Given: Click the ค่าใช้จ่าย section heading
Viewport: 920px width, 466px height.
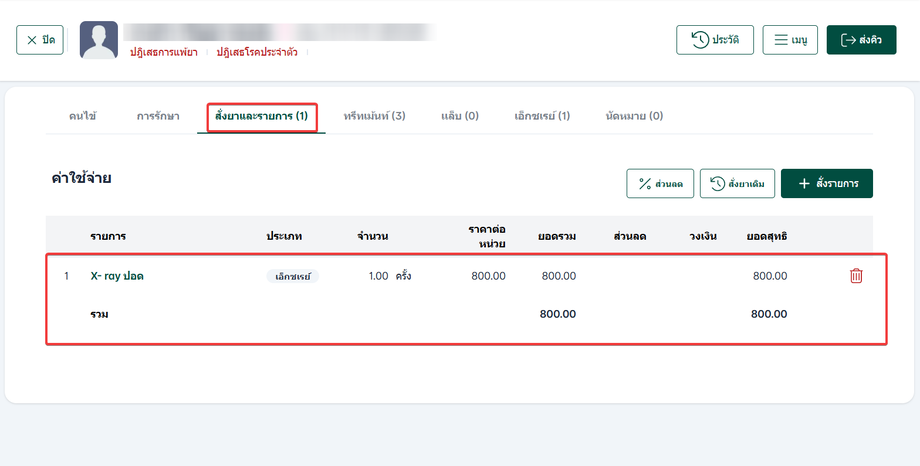Looking at the screenshot, I should tap(82, 178).
